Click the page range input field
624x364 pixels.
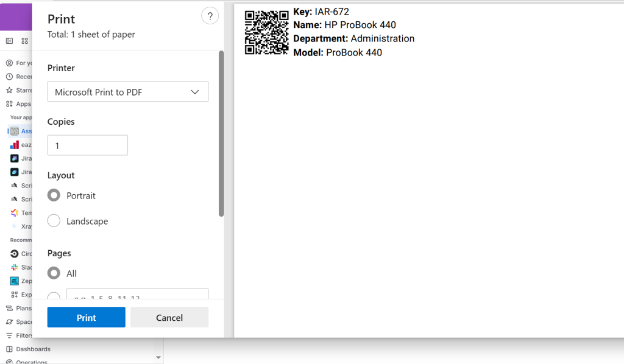click(x=137, y=294)
